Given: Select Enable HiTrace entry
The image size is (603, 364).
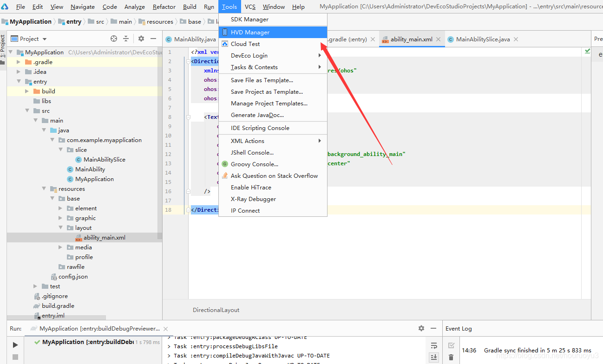Looking at the screenshot, I should click(x=273, y=187).
